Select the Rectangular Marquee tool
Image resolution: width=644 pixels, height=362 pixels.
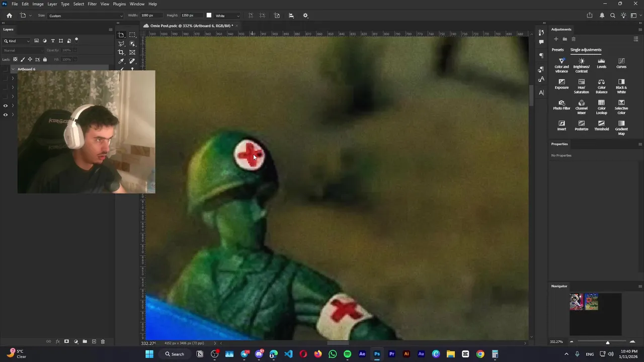click(x=132, y=35)
